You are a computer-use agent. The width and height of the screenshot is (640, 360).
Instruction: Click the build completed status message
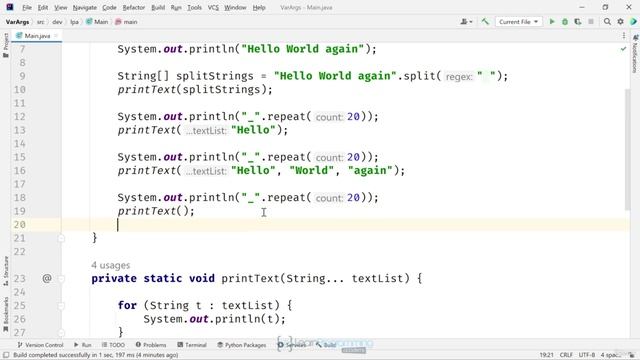tap(96, 355)
